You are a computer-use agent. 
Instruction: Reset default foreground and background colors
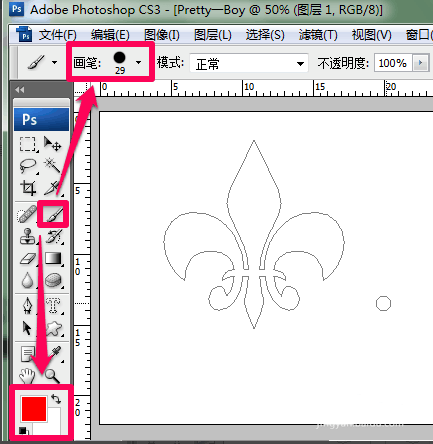pos(23,430)
